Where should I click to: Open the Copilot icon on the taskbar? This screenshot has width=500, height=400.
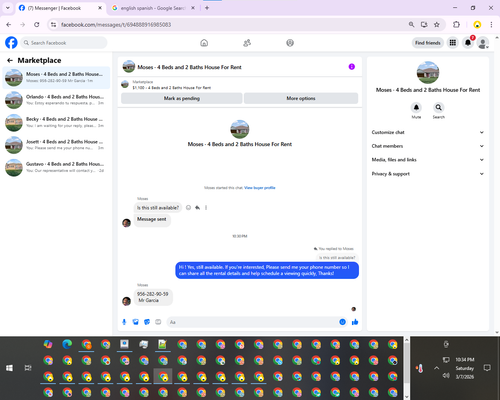pos(48,344)
